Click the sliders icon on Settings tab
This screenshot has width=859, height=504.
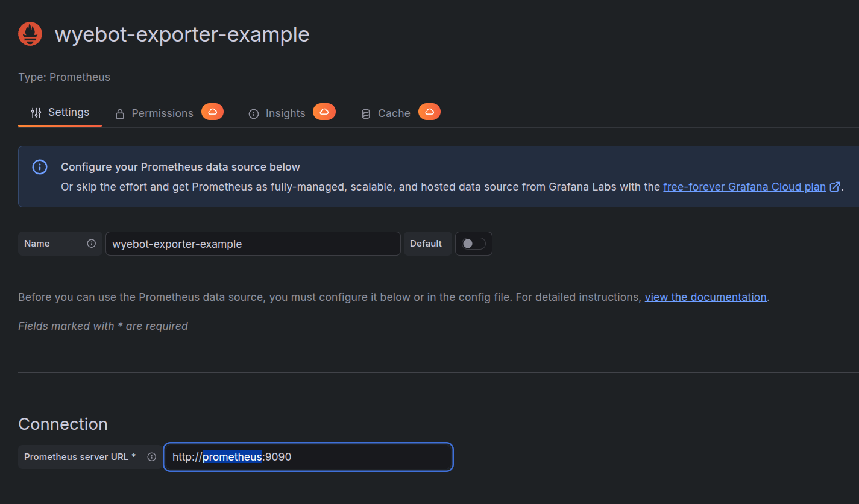point(36,113)
